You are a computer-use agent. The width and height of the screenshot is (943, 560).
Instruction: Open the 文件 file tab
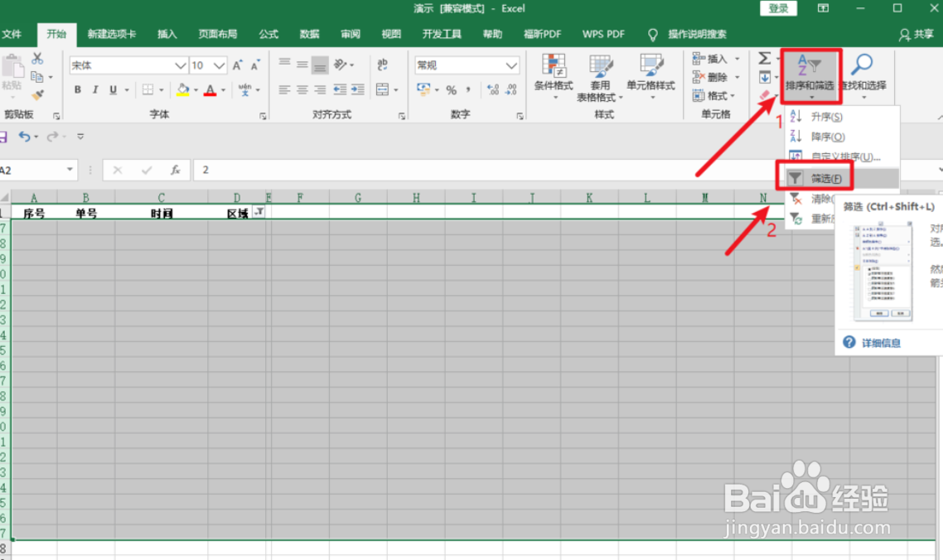click(12, 34)
